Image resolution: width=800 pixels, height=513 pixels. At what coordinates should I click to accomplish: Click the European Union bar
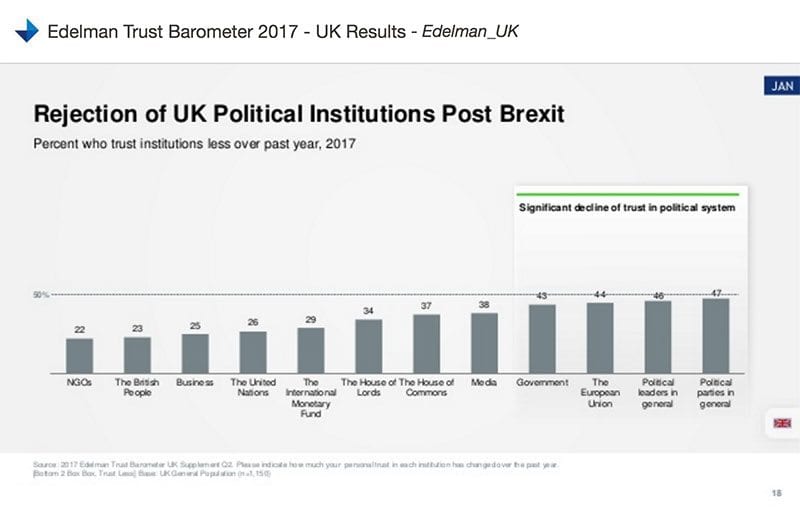pos(600,336)
